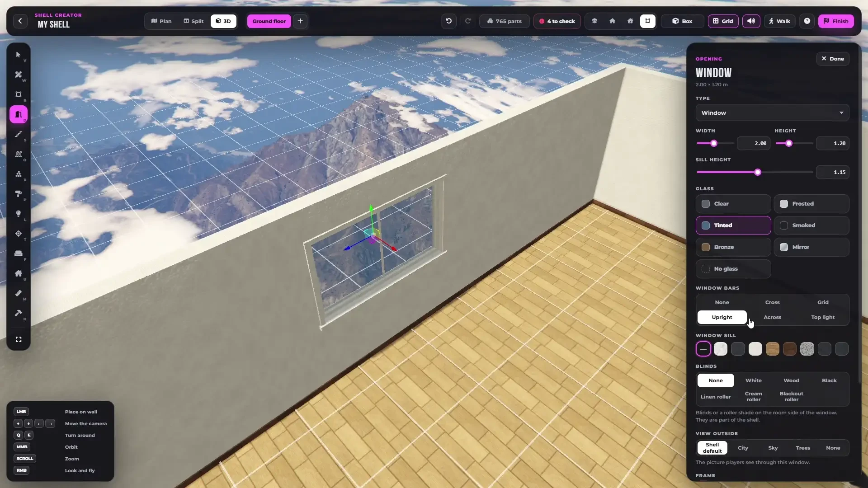The height and width of the screenshot is (488, 868).
Task: Choose the target marker tool
Action: pos(19,234)
